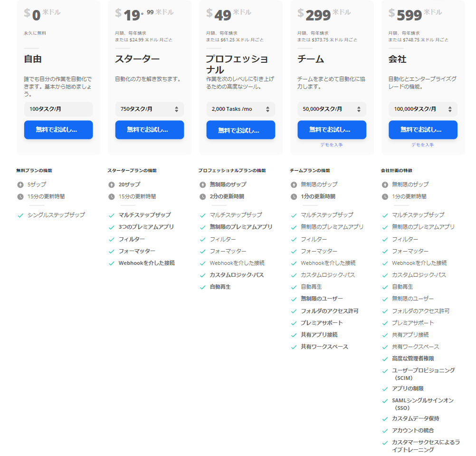Start free trial for 自由 plan
Viewport: 476px width, 456px height.
click(x=58, y=130)
